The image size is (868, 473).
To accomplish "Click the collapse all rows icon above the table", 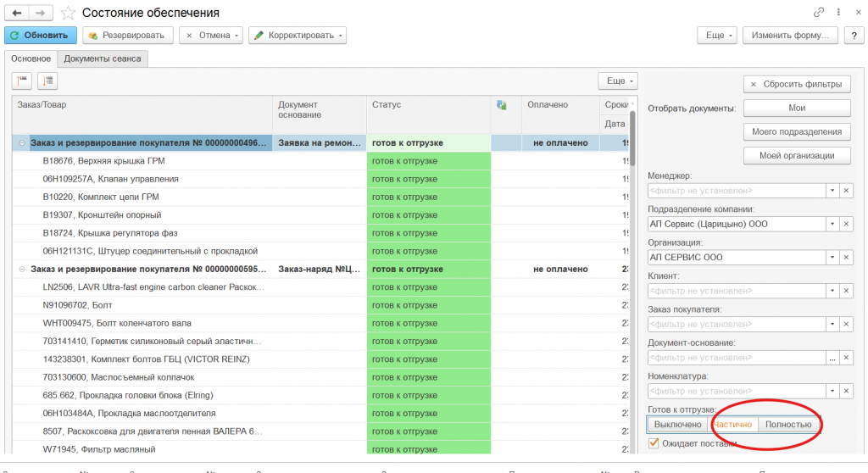I will 22,81.
